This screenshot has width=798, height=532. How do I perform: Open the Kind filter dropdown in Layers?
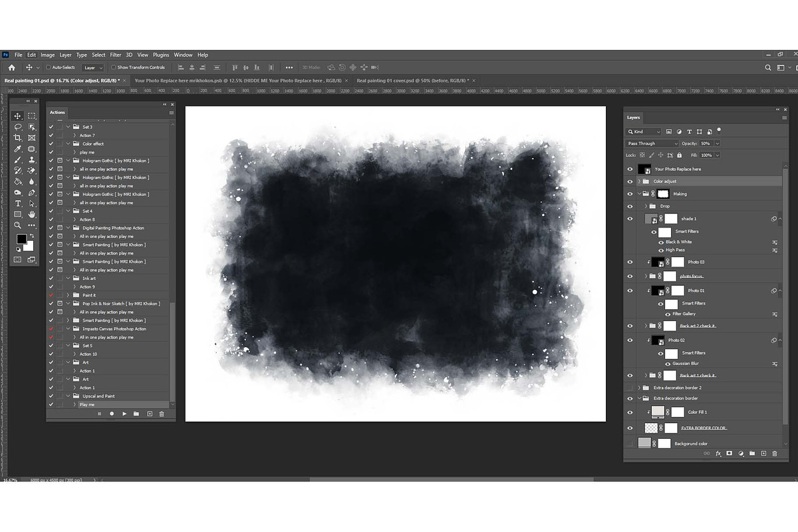click(x=644, y=132)
